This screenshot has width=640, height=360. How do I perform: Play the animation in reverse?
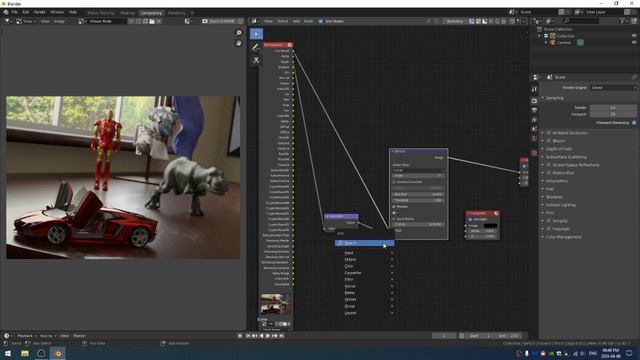point(261,336)
